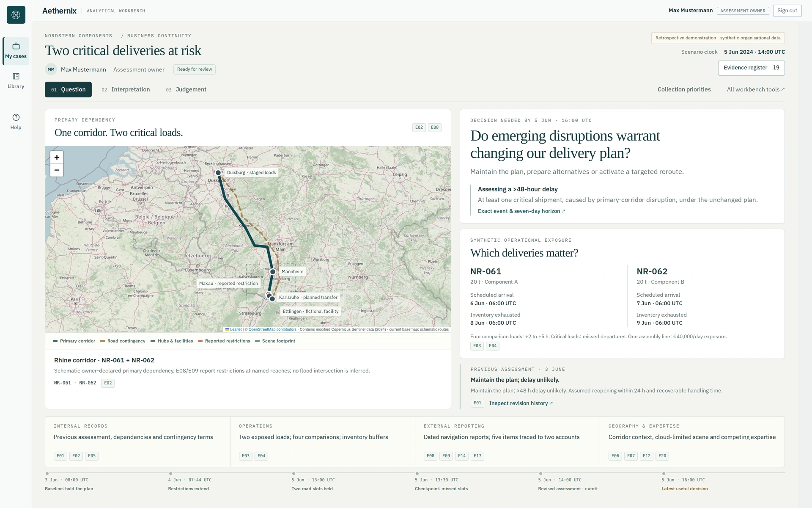
Task: Open Inspect revision history link
Action: pos(521,403)
